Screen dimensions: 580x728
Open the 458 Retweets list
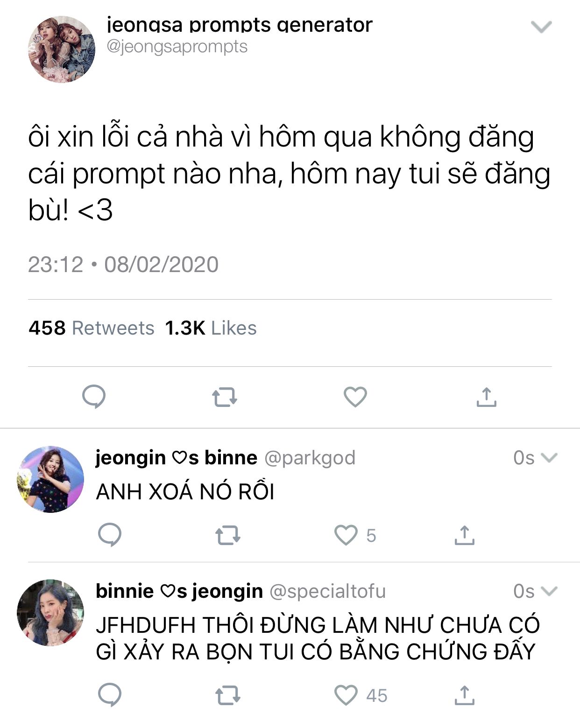(x=92, y=328)
